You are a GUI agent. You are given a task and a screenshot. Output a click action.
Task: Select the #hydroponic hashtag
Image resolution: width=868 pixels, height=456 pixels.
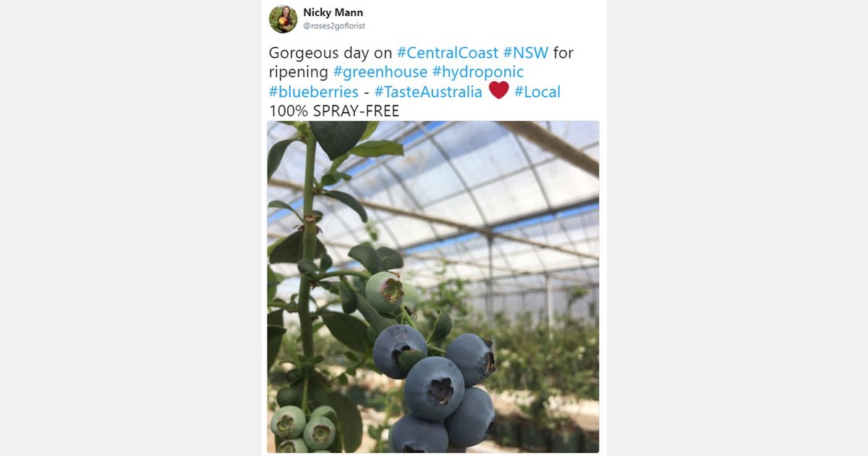[477, 72]
